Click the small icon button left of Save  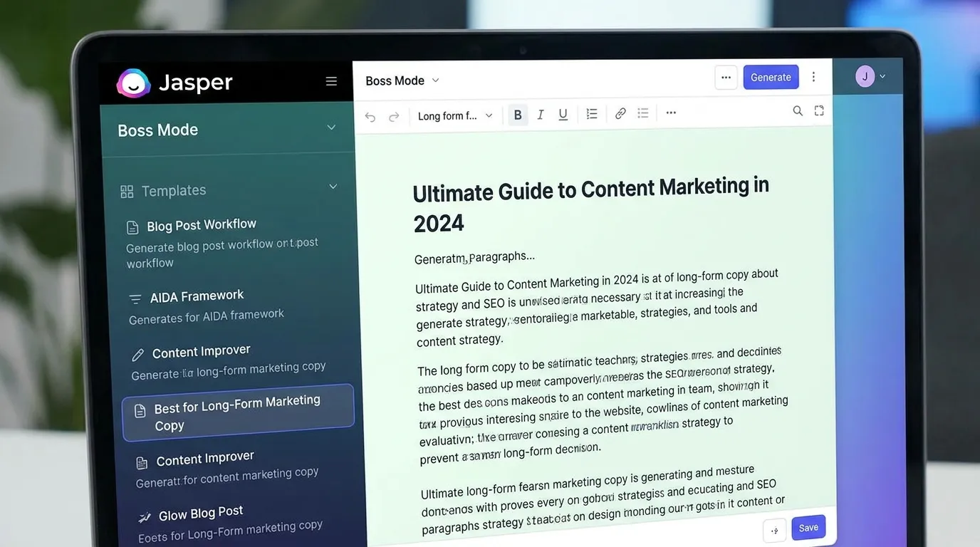coord(775,531)
